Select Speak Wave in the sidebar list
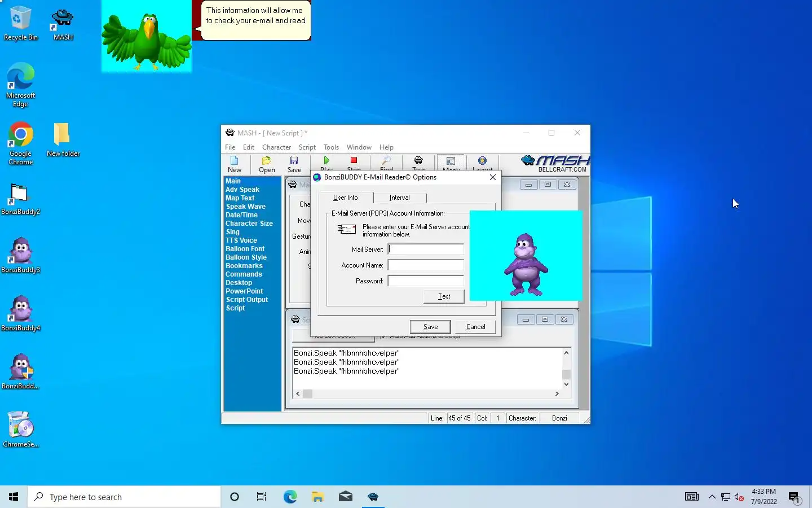Viewport: 812px width, 508px height. tap(245, 207)
